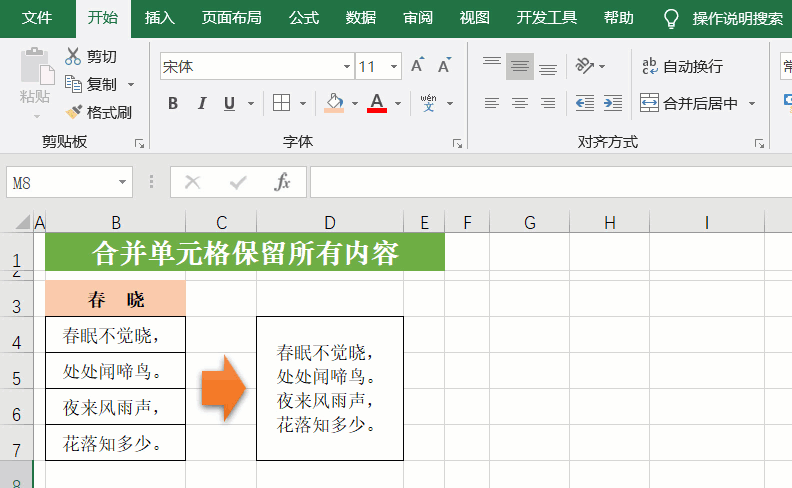Open the font name 宋体 dropdown
Image resolution: width=792 pixels, height=488 pixels.
tap(346, 66)
